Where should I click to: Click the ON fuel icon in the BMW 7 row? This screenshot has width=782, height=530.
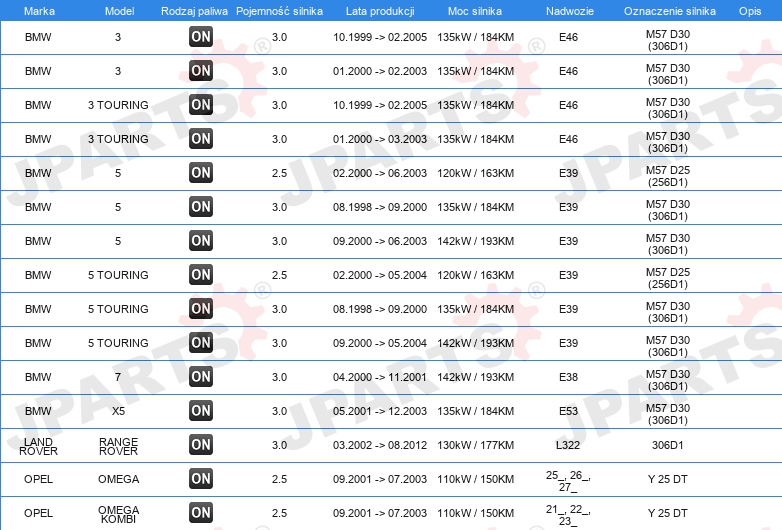(x=201, y=376)
